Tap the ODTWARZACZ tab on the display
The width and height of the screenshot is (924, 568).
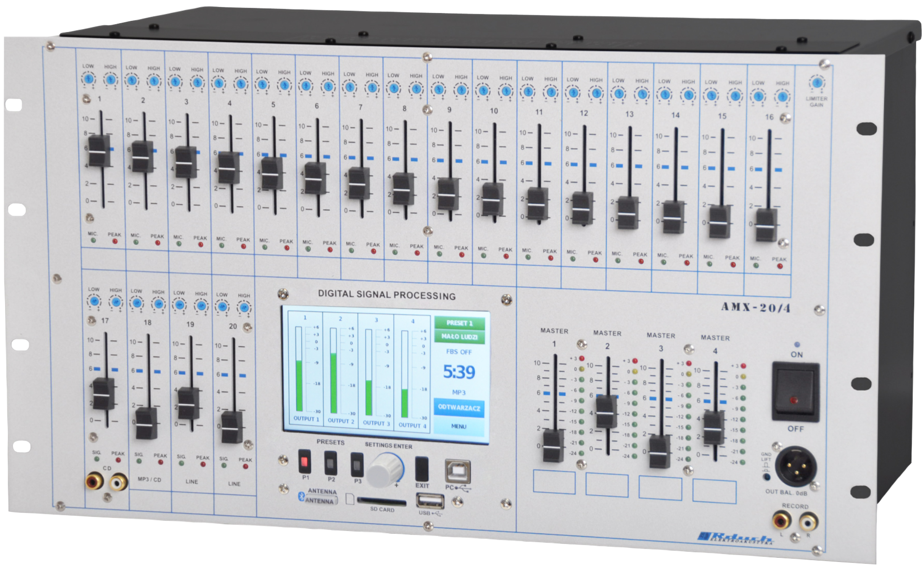[459, 407]
